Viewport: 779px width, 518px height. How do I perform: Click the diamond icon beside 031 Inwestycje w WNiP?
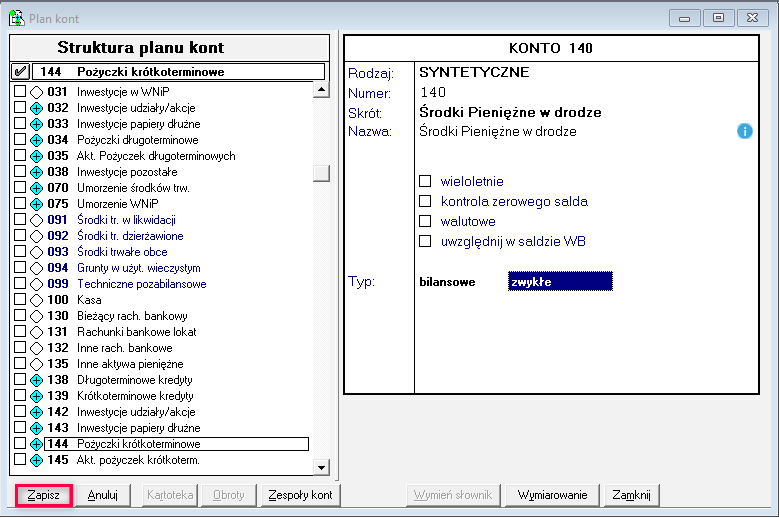[37, 92]
